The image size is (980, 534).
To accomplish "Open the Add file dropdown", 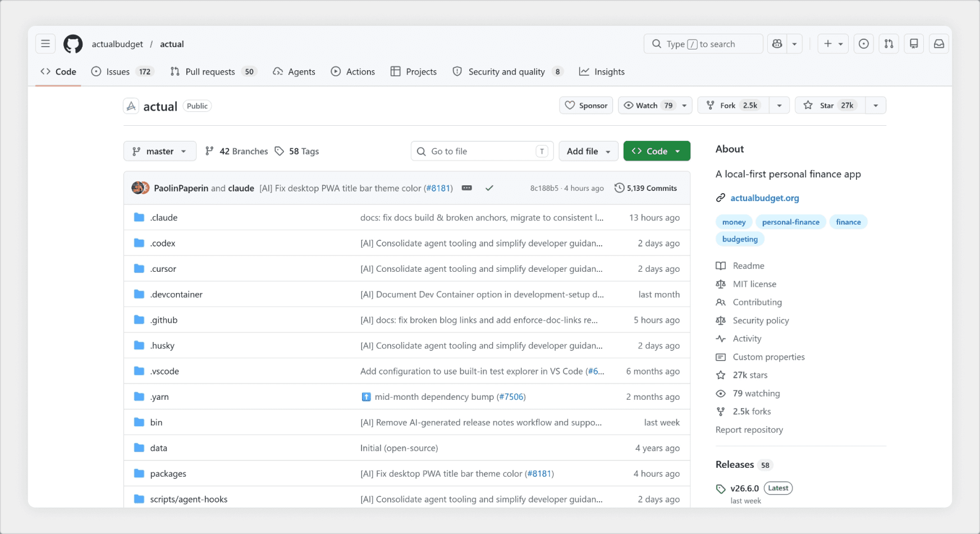I will click(588, 151).
